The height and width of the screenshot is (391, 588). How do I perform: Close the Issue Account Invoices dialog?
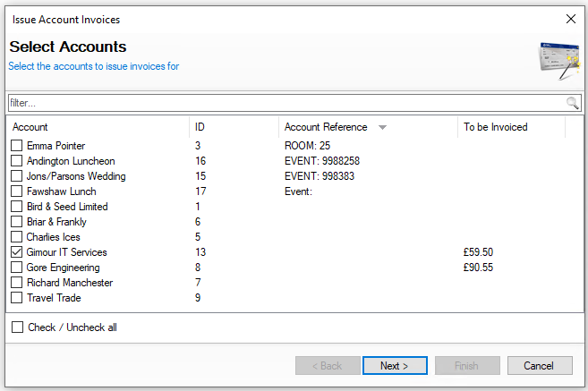coord(571,19)
